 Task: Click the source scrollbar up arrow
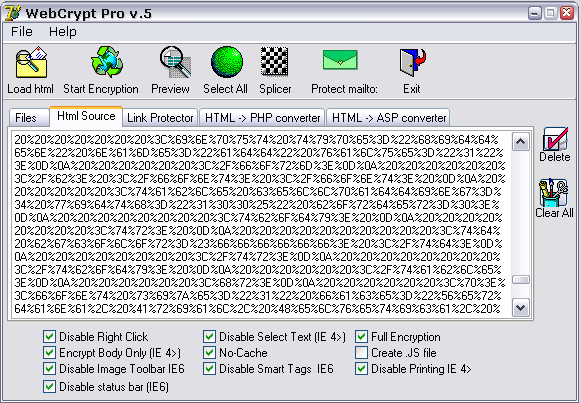[x=521, y=141]
